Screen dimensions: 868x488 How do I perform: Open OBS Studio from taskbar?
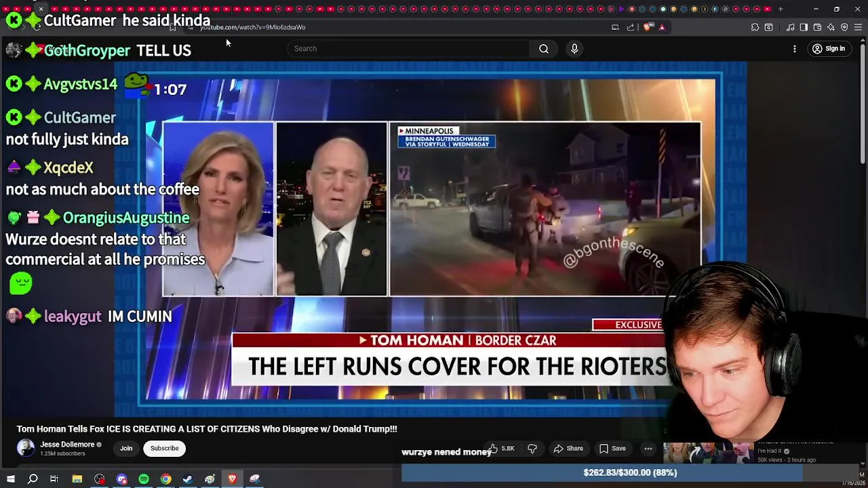100,479
